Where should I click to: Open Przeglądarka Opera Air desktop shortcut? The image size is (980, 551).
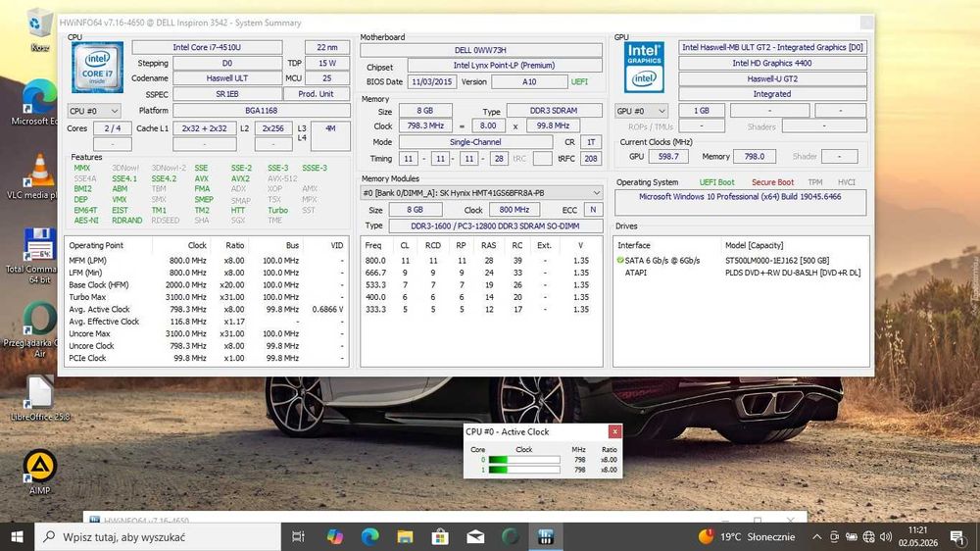pos(39,329)
